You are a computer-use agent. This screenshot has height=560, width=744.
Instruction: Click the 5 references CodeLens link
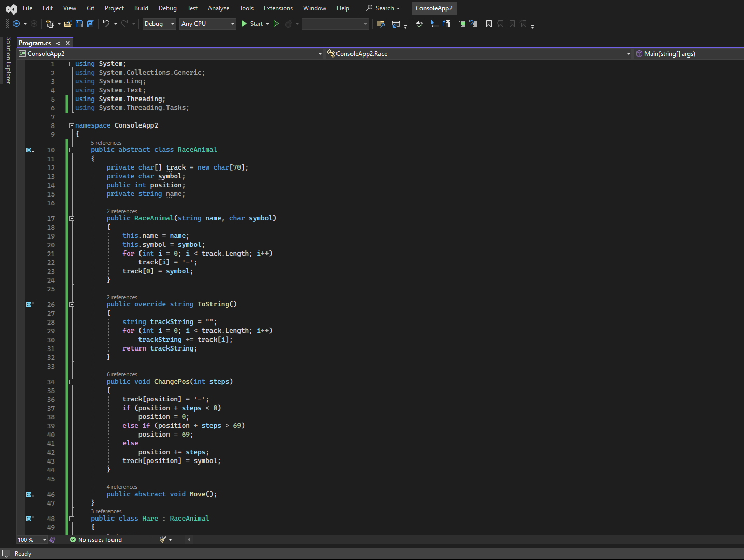pos(106,143)
